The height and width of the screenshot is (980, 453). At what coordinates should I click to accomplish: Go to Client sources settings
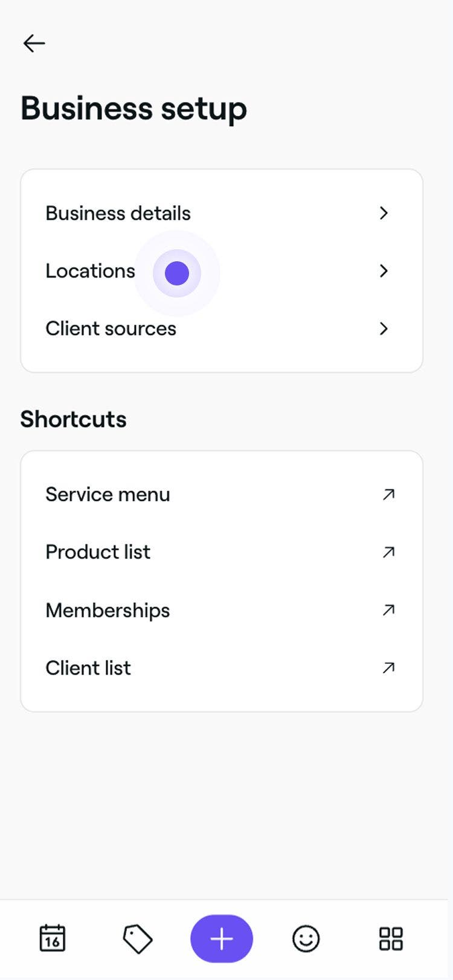[111, 329]
